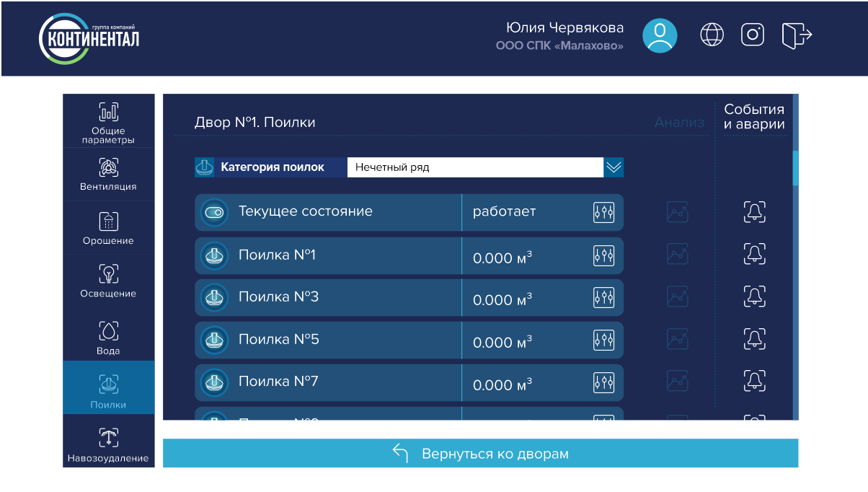Viewport: 868px width, 492px height.
Task: Click the Освещение light bulb icon
Action: pos(108,273)
